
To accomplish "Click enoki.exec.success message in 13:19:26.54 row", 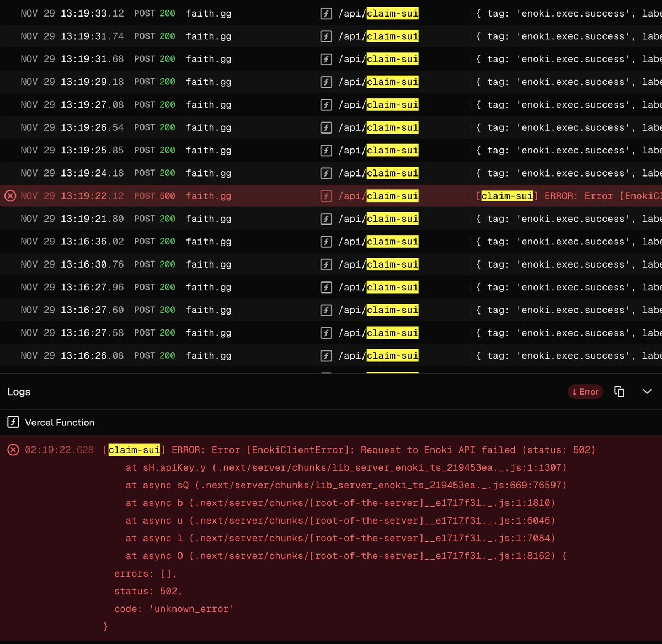I will (x=569, y=127).
